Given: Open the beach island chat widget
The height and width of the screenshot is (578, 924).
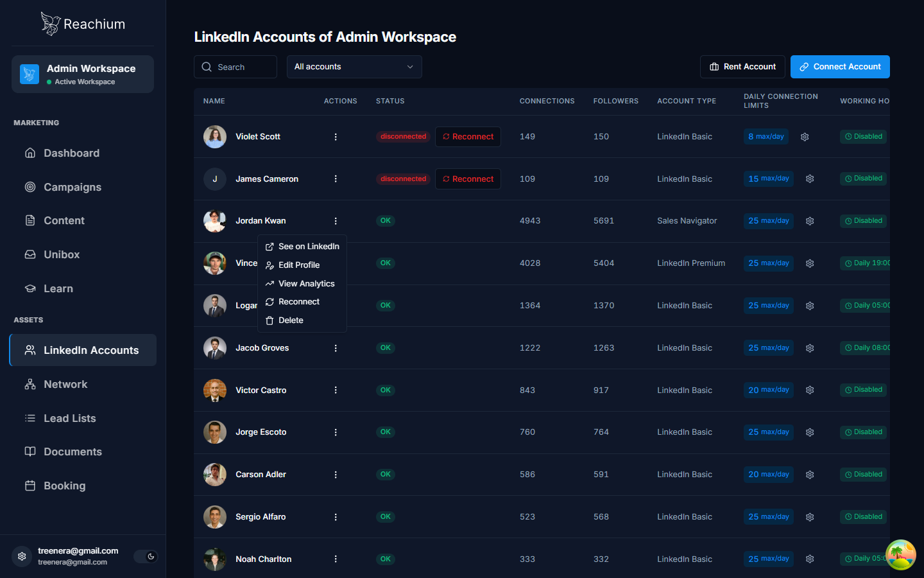Looking at the screenshot, I should coord(901,555).
